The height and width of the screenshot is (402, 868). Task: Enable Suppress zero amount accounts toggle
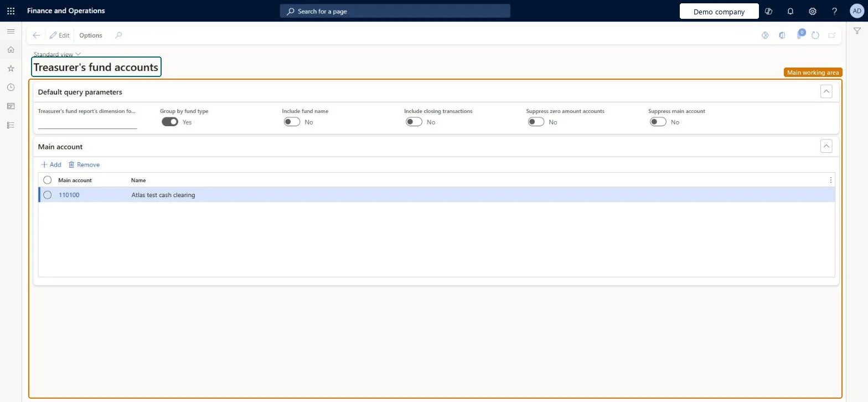point(536,122)
